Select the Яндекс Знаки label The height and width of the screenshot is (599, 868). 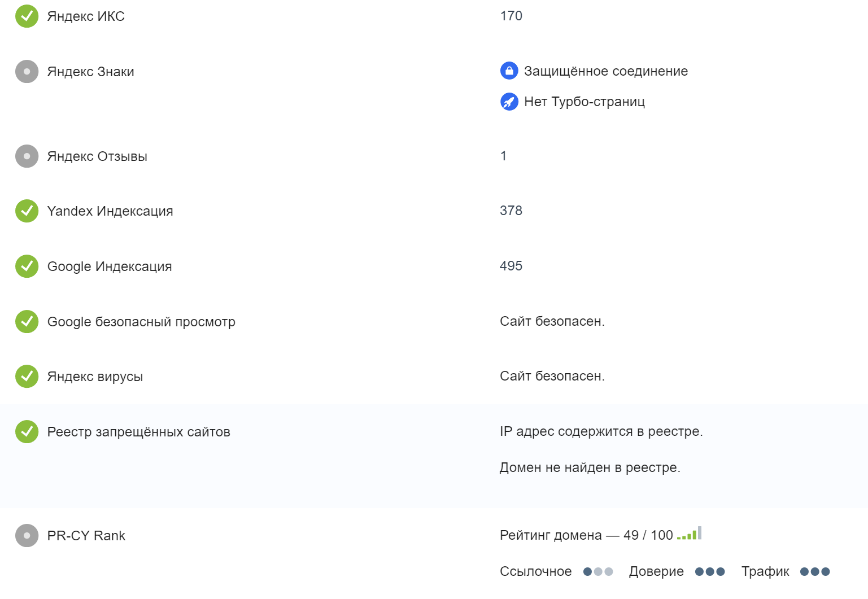[91, 72]
